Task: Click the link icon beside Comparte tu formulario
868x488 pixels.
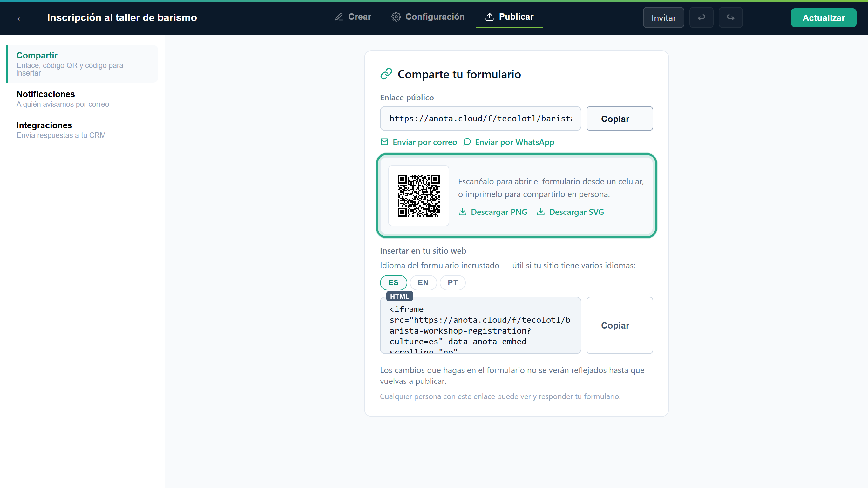Action: click(386, 74)
